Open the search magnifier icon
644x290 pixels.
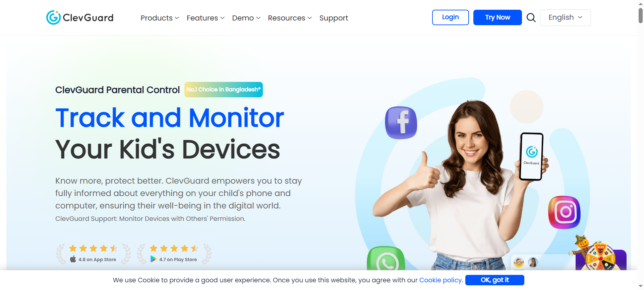pos(531,17)
